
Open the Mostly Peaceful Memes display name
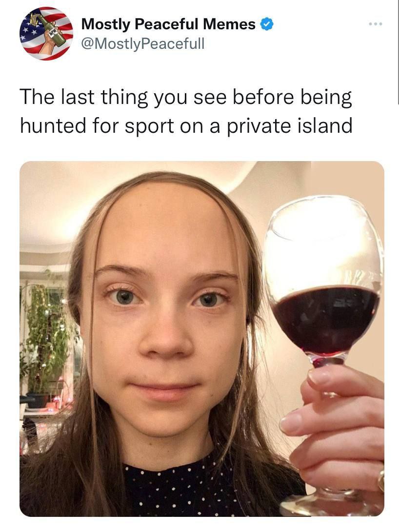pyautogui.click(x=168, y=24)
